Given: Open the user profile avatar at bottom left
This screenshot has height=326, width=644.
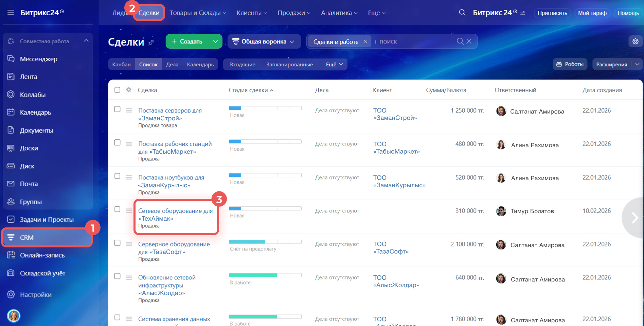Looking at the screenshot, I should (14, 316).
